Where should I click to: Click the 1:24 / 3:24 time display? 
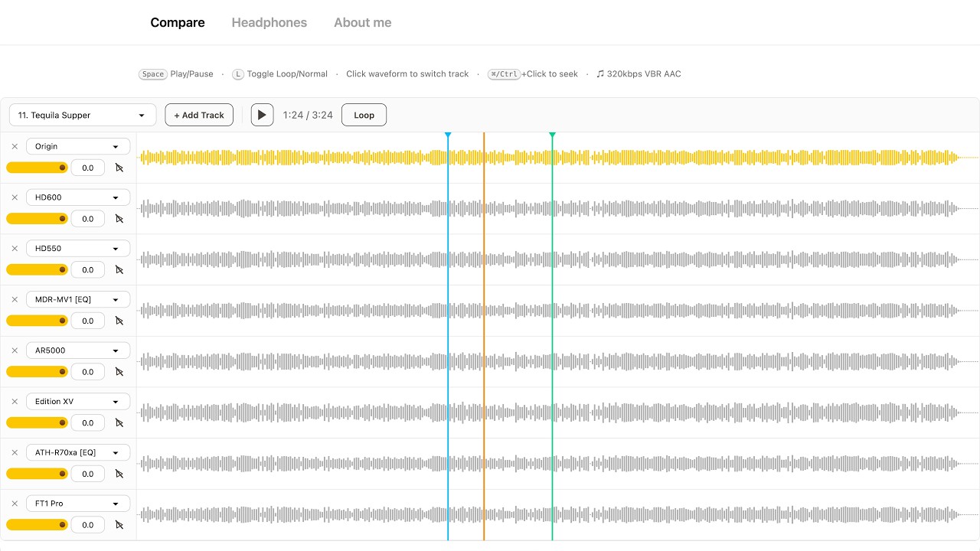pyautogui.click(x=308, y=115)
